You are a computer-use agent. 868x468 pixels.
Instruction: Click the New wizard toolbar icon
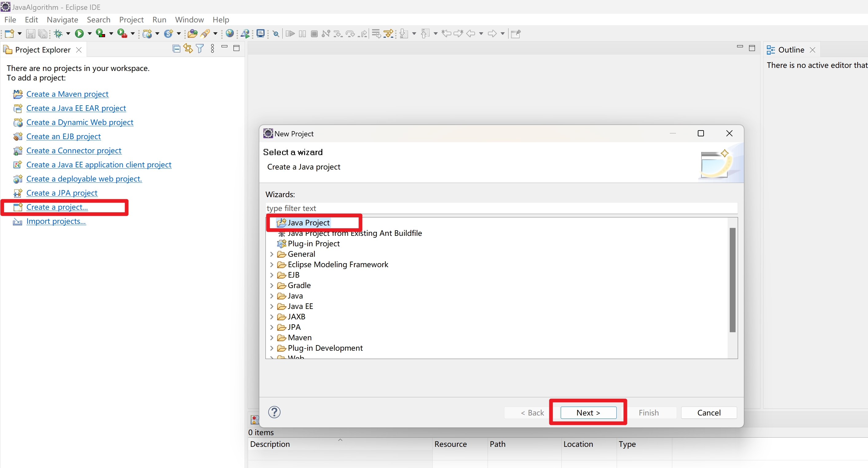[10, 33]
